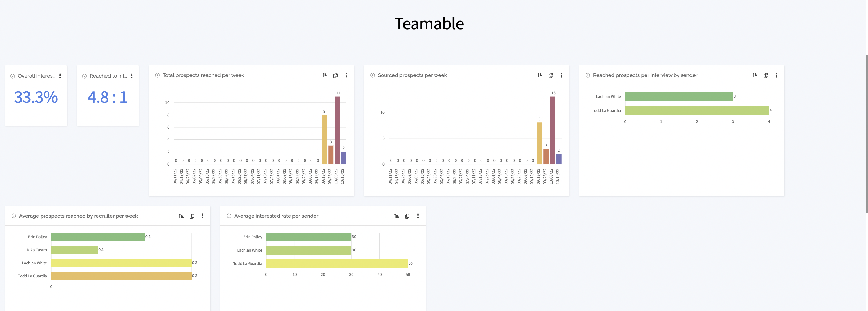
Task: Click the 2-value bar in Sourced prospects chart
Action: [x=559, y=159]
